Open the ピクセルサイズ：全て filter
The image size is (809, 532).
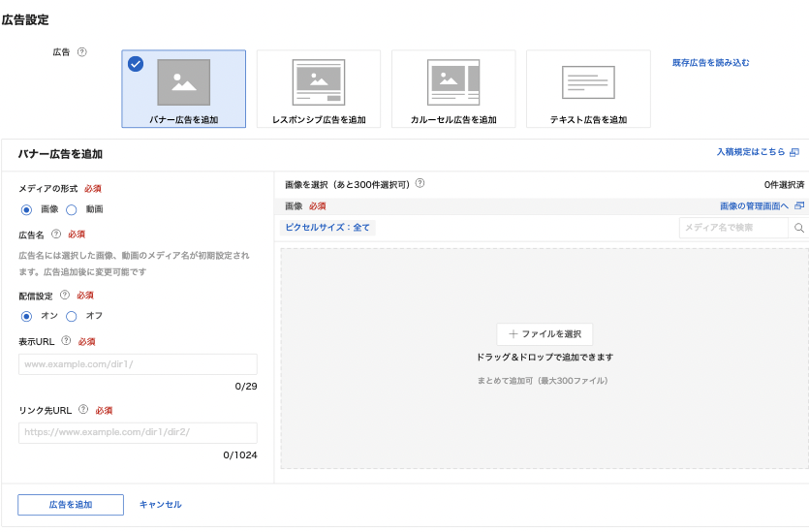(326, 228)
